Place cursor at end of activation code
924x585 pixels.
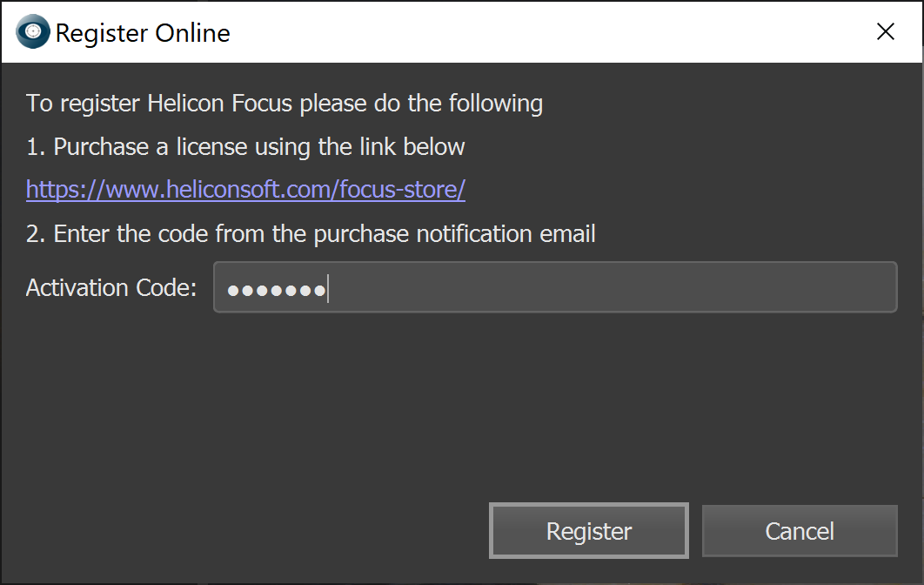click(x=328, y=289)
